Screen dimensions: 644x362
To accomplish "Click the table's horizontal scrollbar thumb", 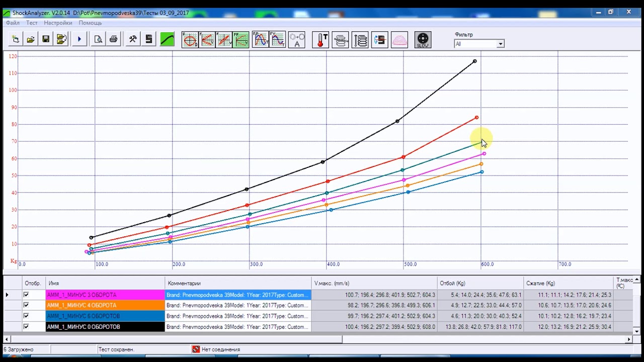I will [x=176, y=339].
